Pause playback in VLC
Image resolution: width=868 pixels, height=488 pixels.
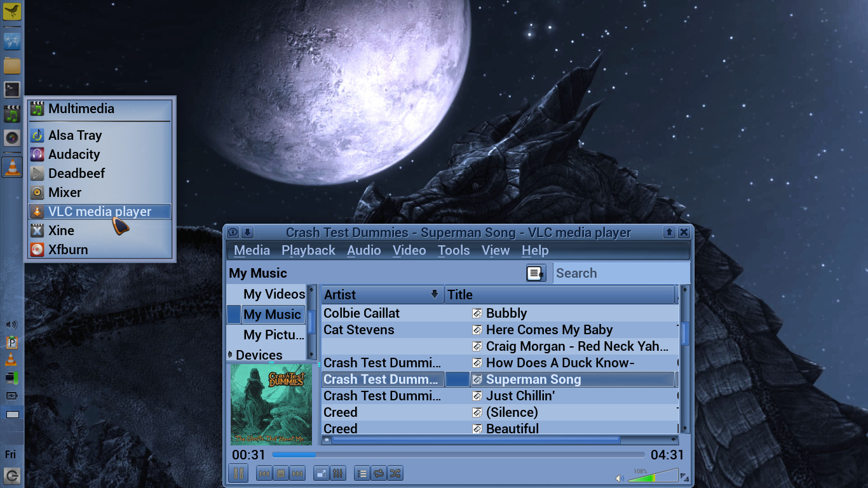[x=238, y=473]
